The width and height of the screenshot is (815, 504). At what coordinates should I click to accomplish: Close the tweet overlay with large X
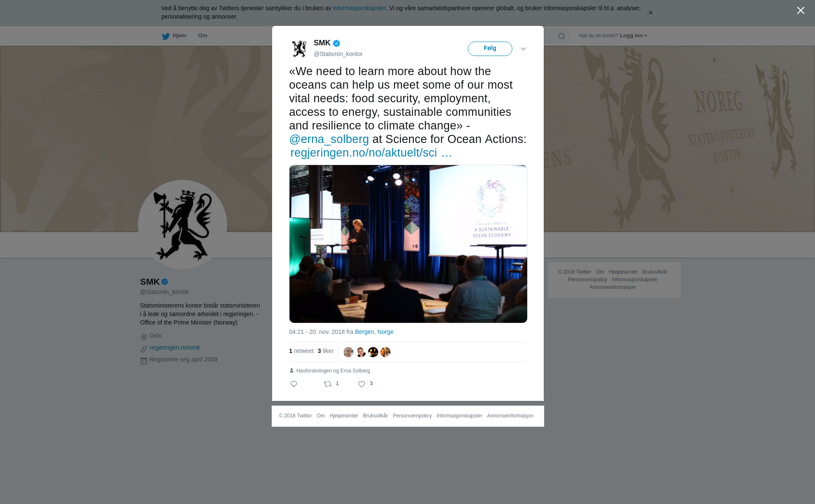pyautogui.click(x=801, y=11)
